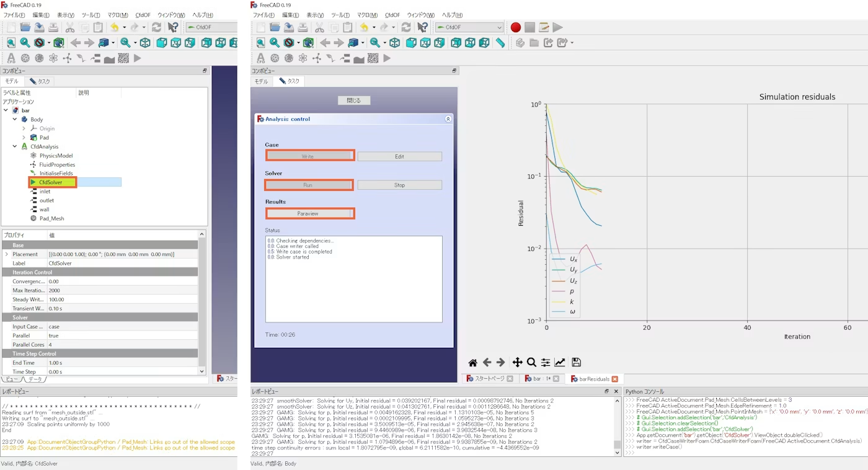Collapse the bar document tree node
The width and height of the screenshot is (868, 470).
[x=6, y=110]
